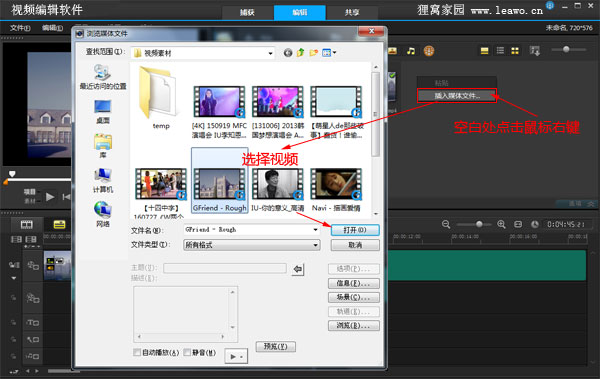The image size is (600, 379).
Task: Click the 取消 cancel button
Action: [x=355, y=245]
